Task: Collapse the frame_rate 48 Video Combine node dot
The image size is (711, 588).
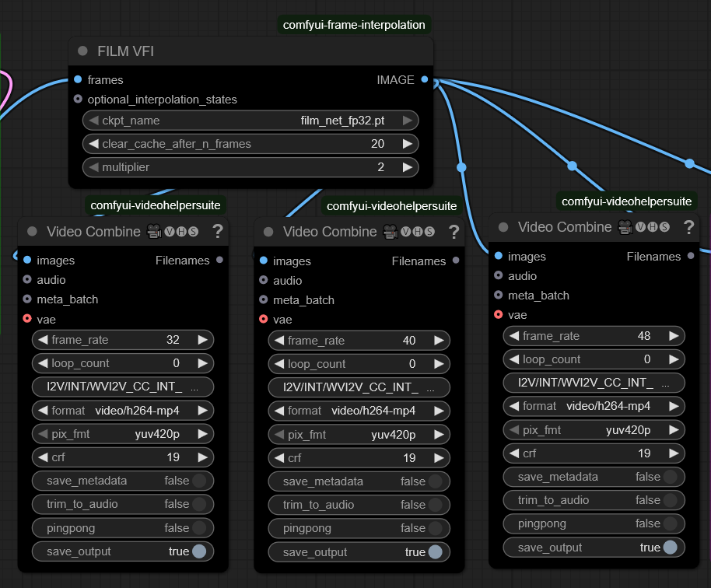Action: (503, 226)
